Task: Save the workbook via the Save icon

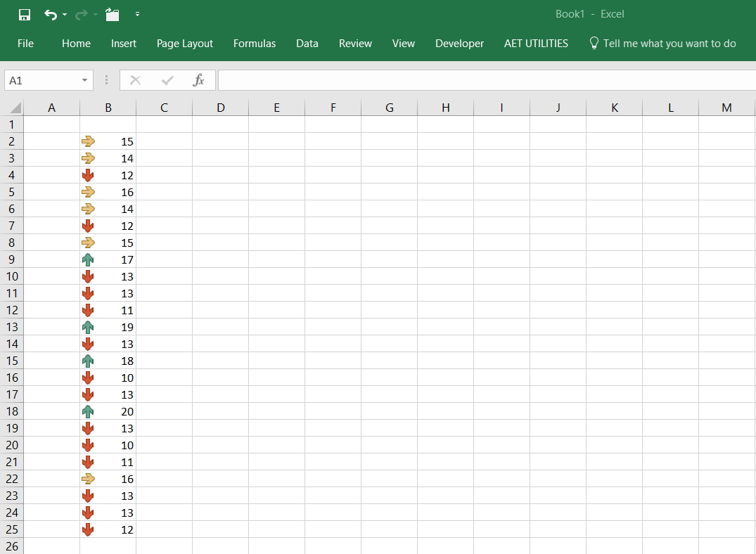Action: click(x=23, y=14)
